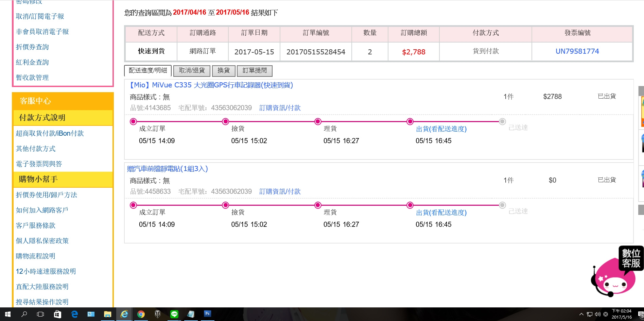644x321 pixels.
Task: Open 購物流程說明 link
Action: (35, 256)
